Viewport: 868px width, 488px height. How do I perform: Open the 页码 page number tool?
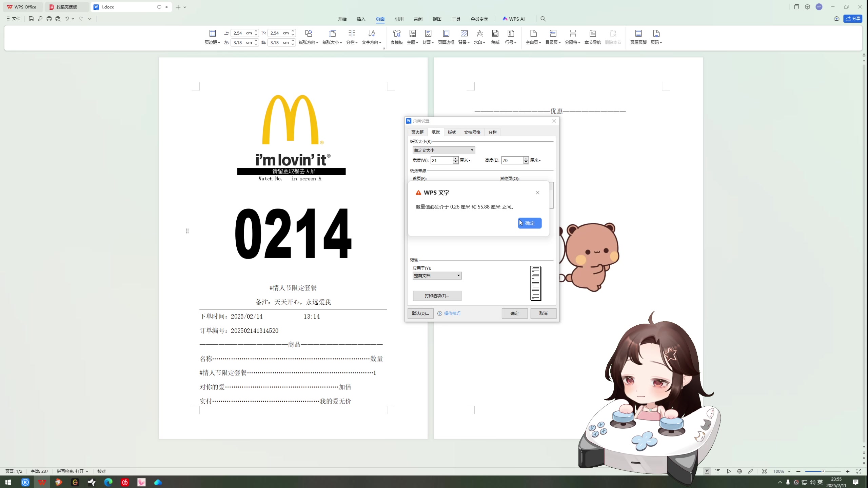coord(656,37)
